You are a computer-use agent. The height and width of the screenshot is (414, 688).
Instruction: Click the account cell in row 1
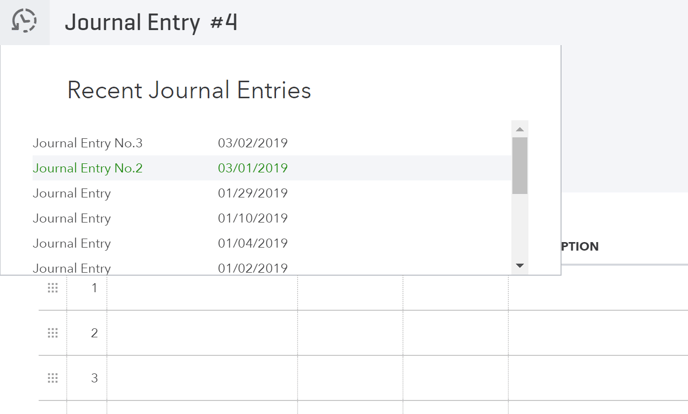pyautogui.click(x=202, y=288)
